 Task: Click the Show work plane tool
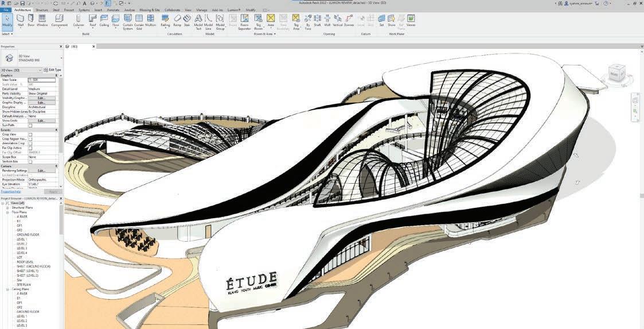point(392,21)
